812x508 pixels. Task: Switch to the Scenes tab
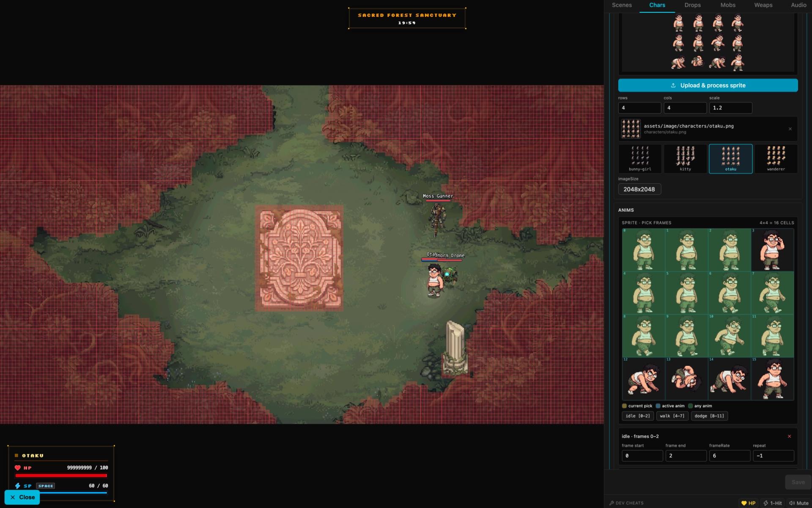pos(622,5)
